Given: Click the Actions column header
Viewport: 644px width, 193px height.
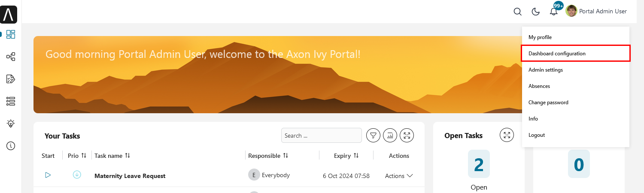Looking at the screenshot, I should point(399,156).
